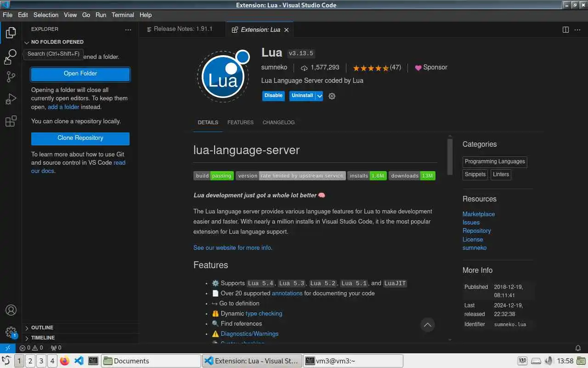Click the Clone Repository button

point(80,138)
